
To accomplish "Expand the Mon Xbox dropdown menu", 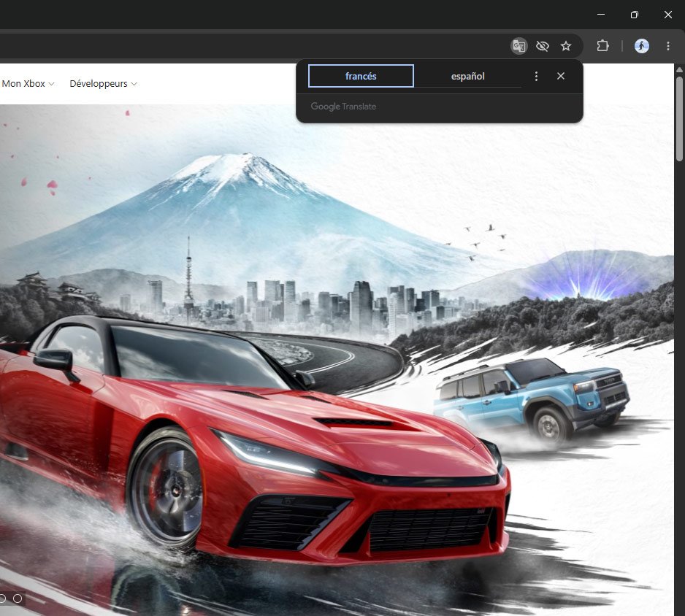I will pos(28,83).
